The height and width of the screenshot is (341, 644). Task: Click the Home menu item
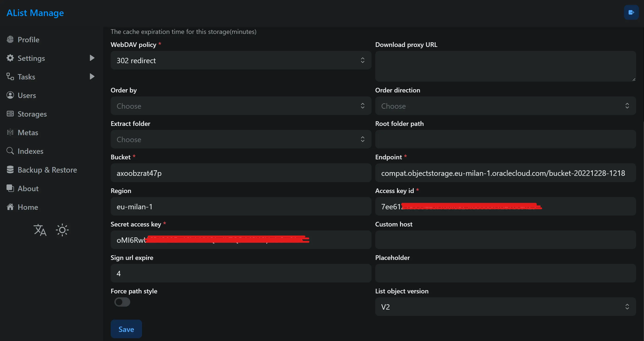pyautogui.click(x=27, y=207)
